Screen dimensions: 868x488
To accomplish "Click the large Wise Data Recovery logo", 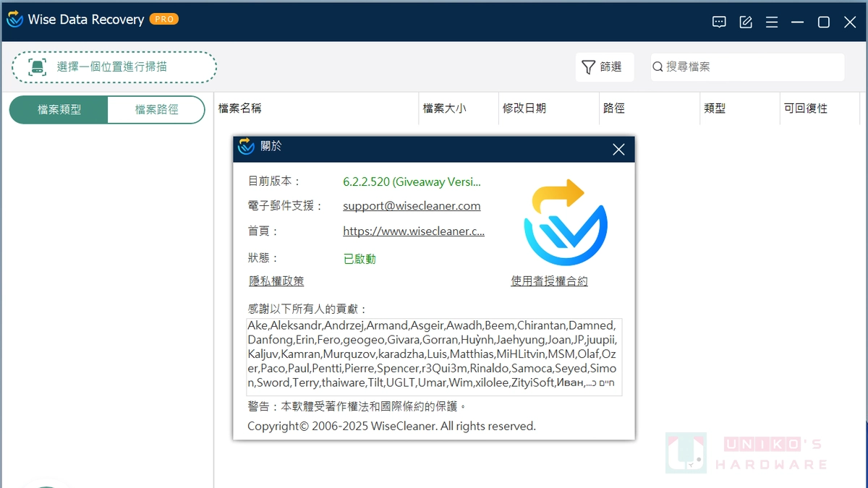I will [x=566, y=223].
